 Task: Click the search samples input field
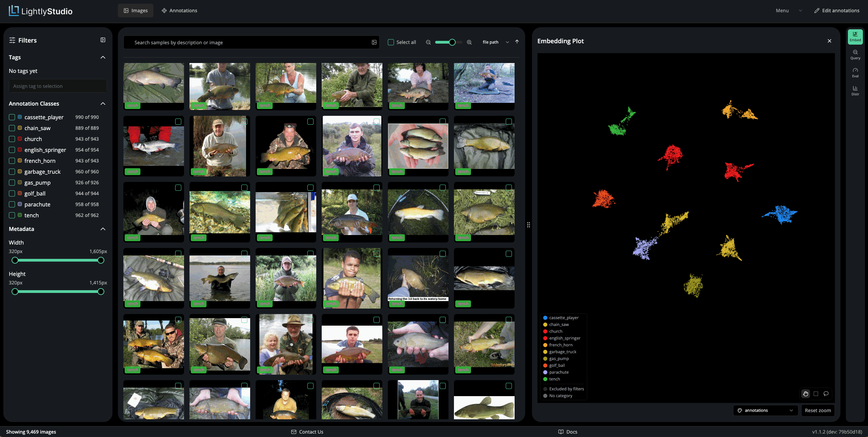point(252,42)
